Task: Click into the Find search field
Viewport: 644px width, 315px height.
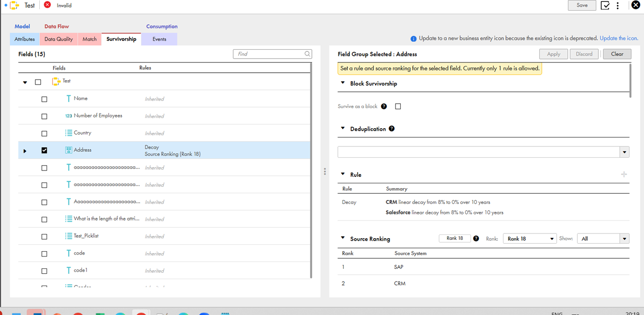Action: pos(269,54)
